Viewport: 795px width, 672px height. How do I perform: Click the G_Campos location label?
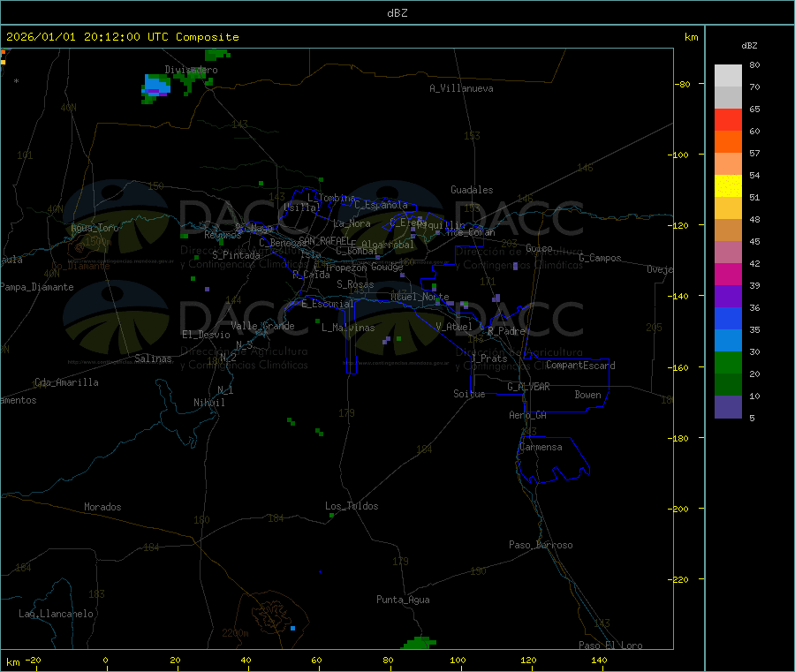[601, 258]
